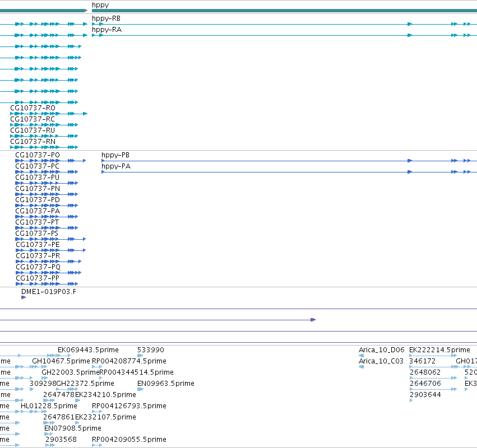477x448 pixels.
Task: Open the DME1-019P03.F clone feature
Action: click(x=49, y=292)
